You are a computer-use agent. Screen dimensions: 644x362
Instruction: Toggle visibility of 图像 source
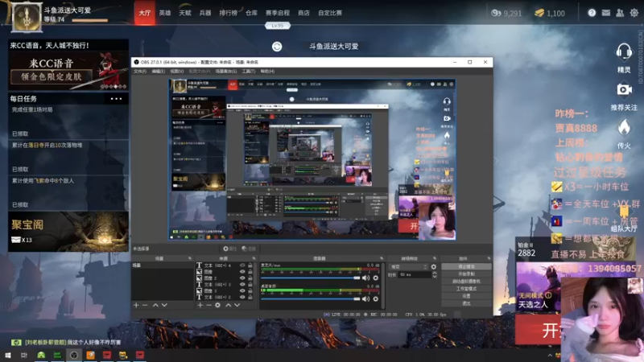tap(242, 272)
